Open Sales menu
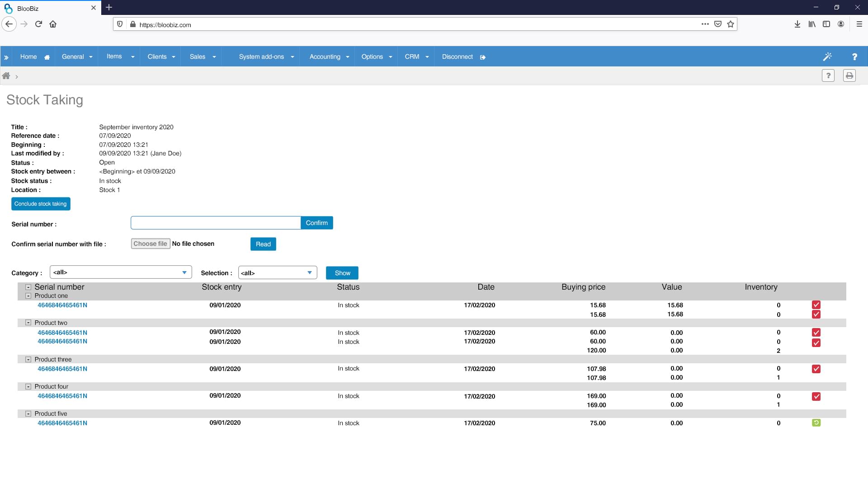 [x=203, y=57]
